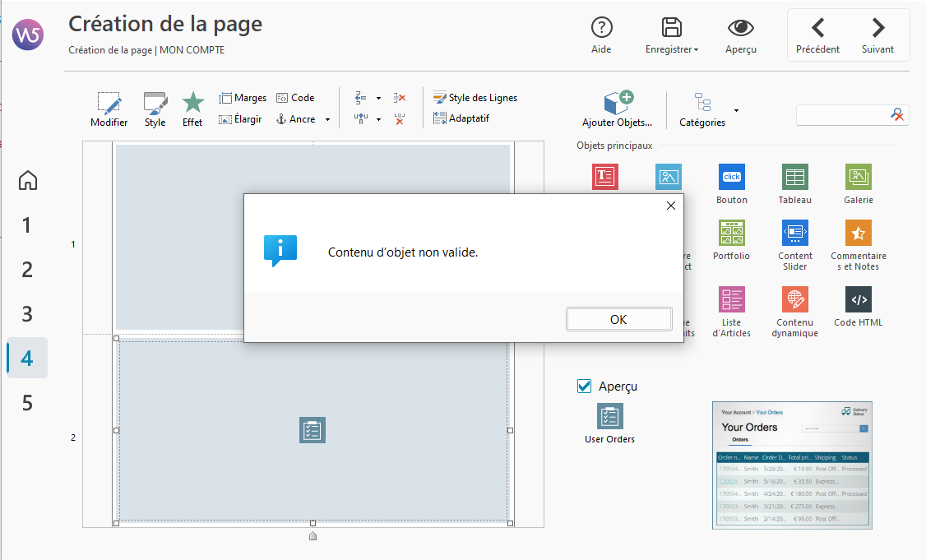This screenshot has width=926, height=560.
Task: Click OK in the invalid content dialog
Action: coord(618,320)
